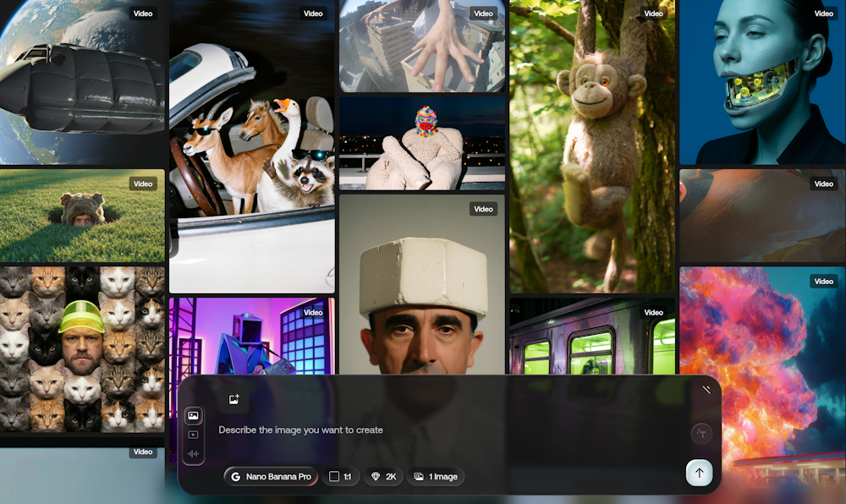Click the Video badge on grass field thumbnail
The width and height of the screenshot is (846, 504).
(x=143, y=184)
